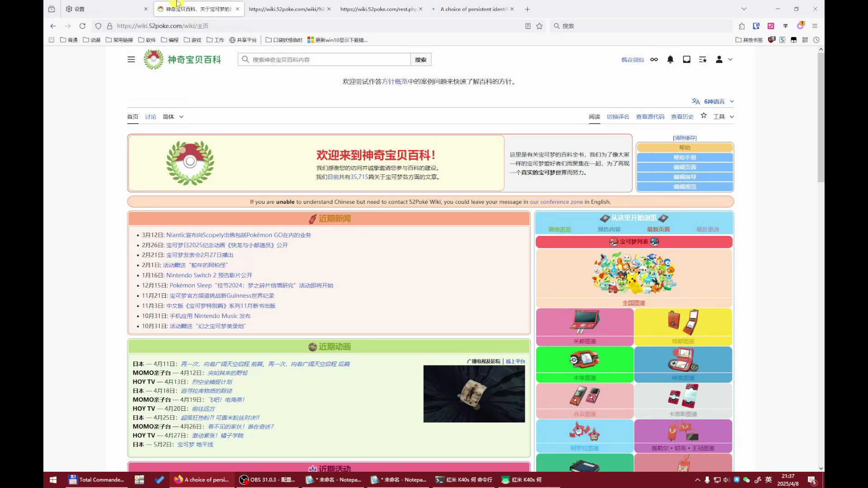This screenshot has width=868, height=488.
Task: Open the notices tray icon in wiki header
Action: pyautogui.click(x=687, y=60)
